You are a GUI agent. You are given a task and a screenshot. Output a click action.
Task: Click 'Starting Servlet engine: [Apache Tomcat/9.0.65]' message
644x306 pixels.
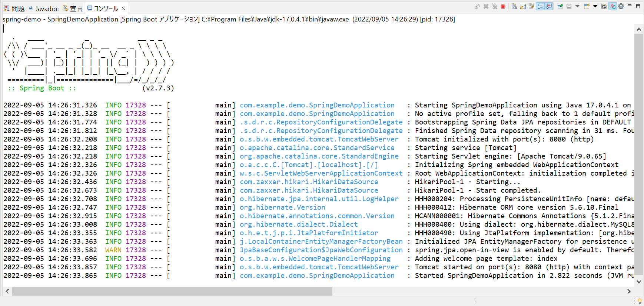click(510, 156)
